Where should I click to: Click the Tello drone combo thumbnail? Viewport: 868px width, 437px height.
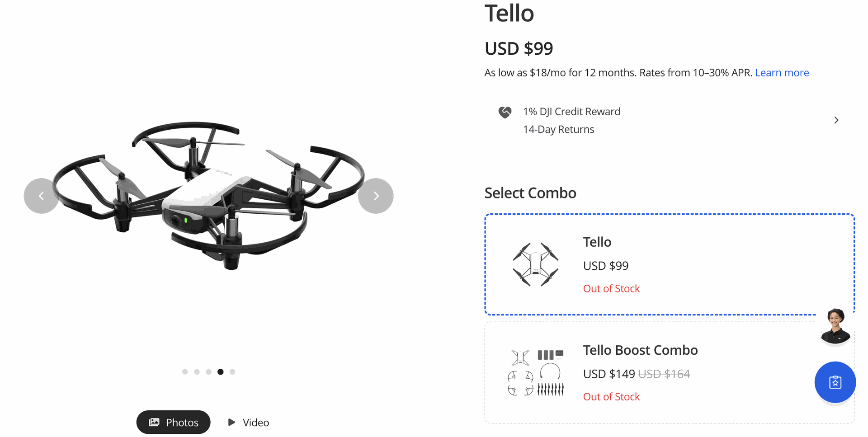tap(536, 264)
